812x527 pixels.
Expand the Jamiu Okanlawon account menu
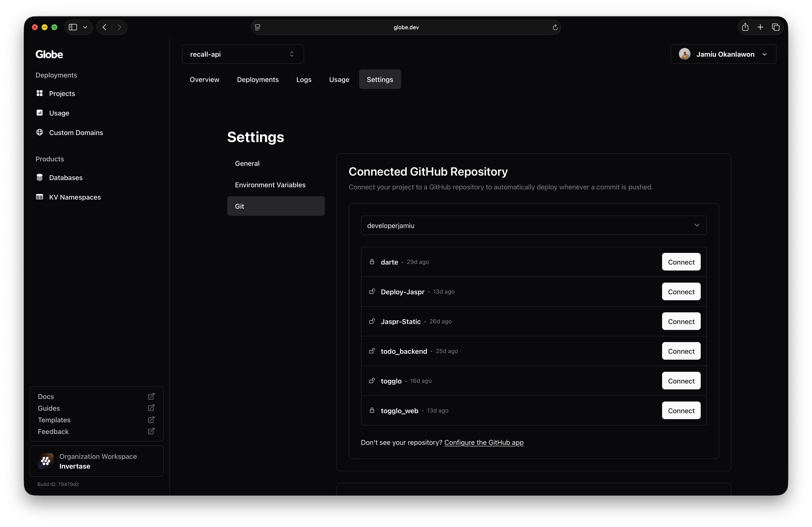tap(723, 54)
